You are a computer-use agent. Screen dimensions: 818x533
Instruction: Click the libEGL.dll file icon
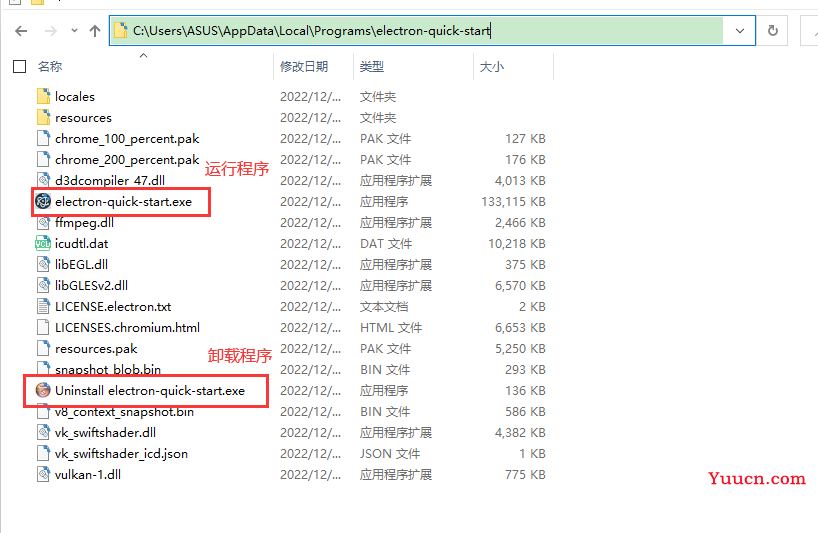pos(44,264)
